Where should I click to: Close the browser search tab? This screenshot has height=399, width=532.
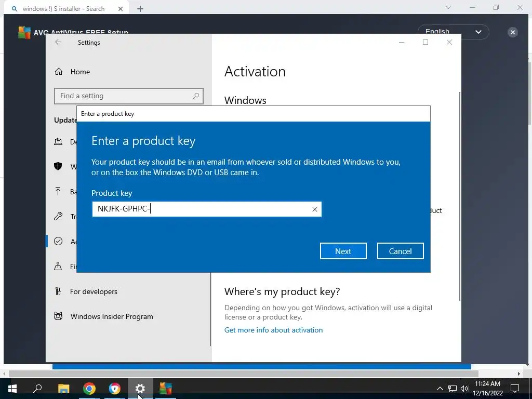point(121,9)
